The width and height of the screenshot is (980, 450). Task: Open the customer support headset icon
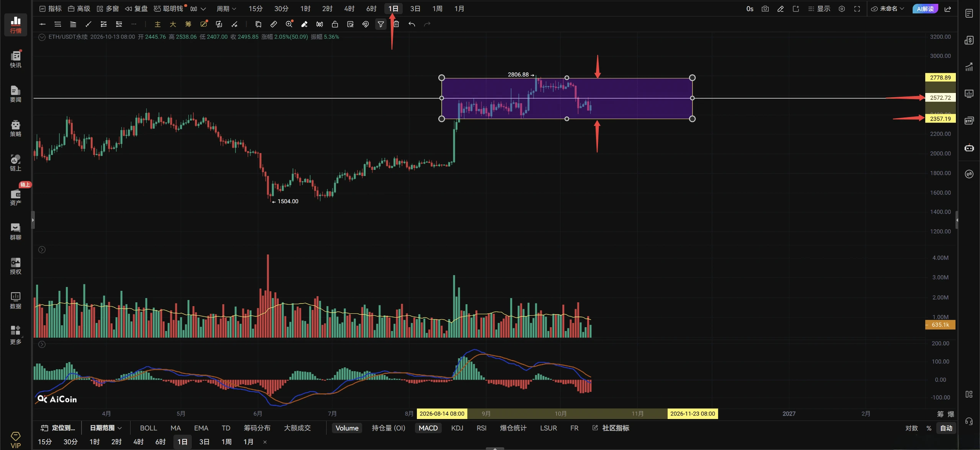pyautogui.click(x=969, y=421)
